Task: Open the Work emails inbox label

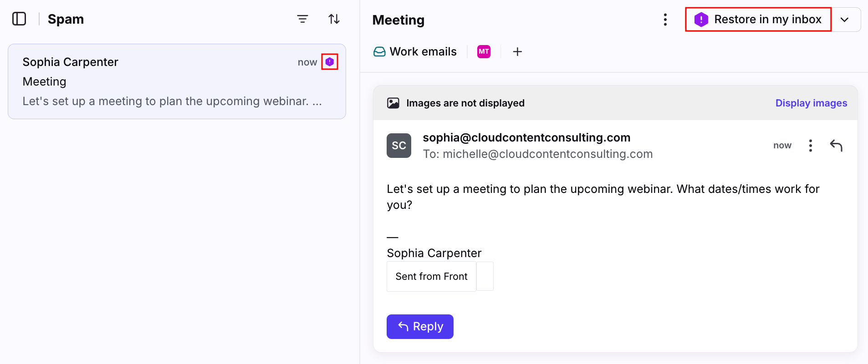Action: click(x=415, y=52)
